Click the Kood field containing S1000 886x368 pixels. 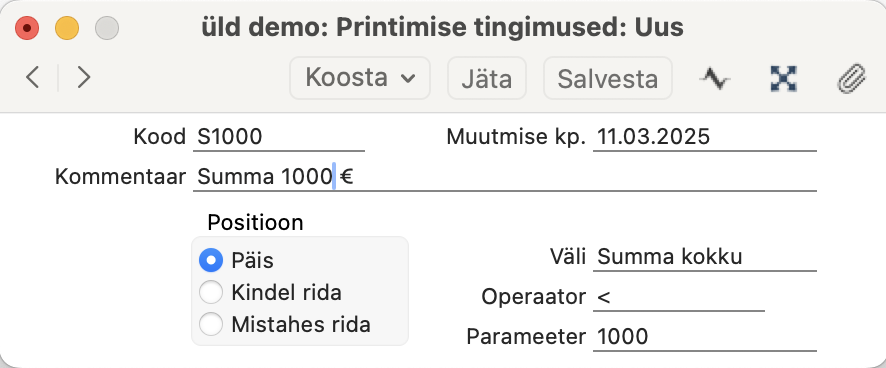(279, 137)
